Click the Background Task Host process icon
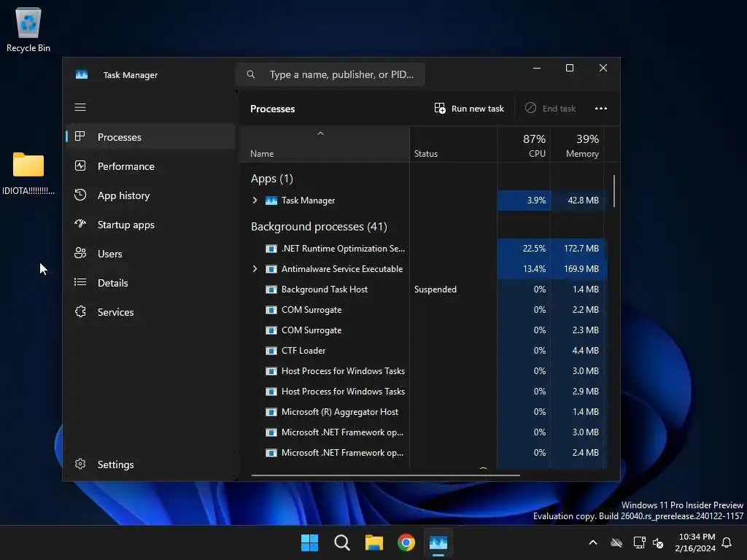747x560 pixels. (x=271, y=289)
